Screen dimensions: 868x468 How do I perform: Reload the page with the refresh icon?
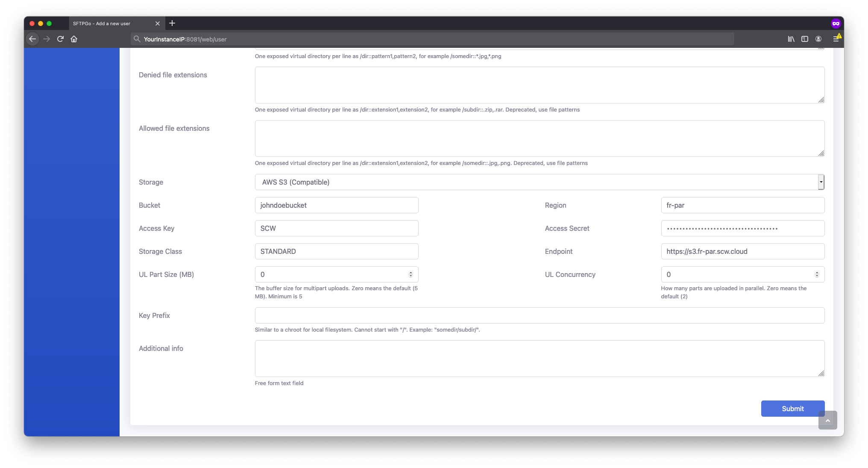60,39
